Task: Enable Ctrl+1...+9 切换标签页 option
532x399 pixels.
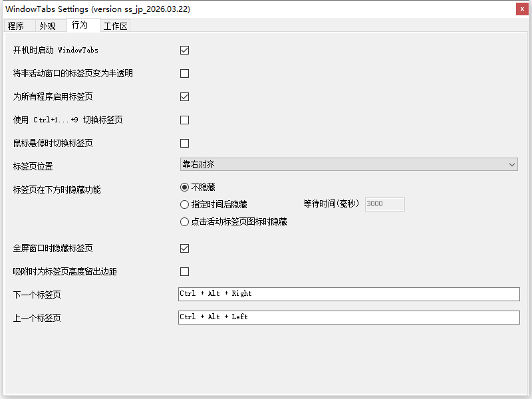Action: (x=184, y=120)
